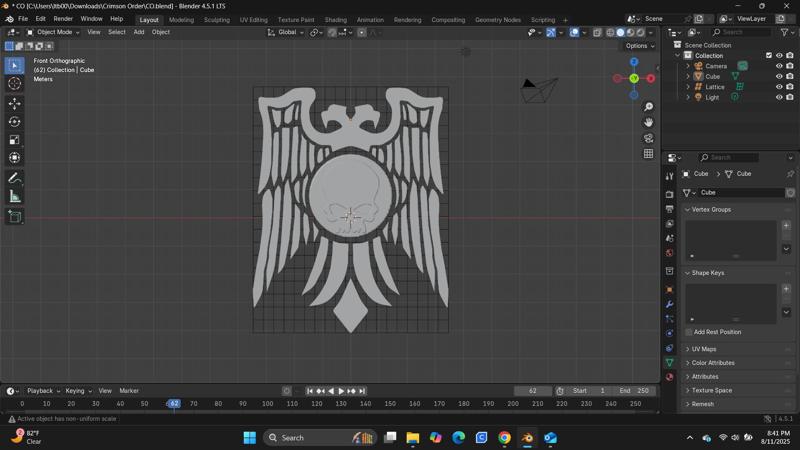Open the viewport Options button
The image size is (800, 450).
[639, 46]
